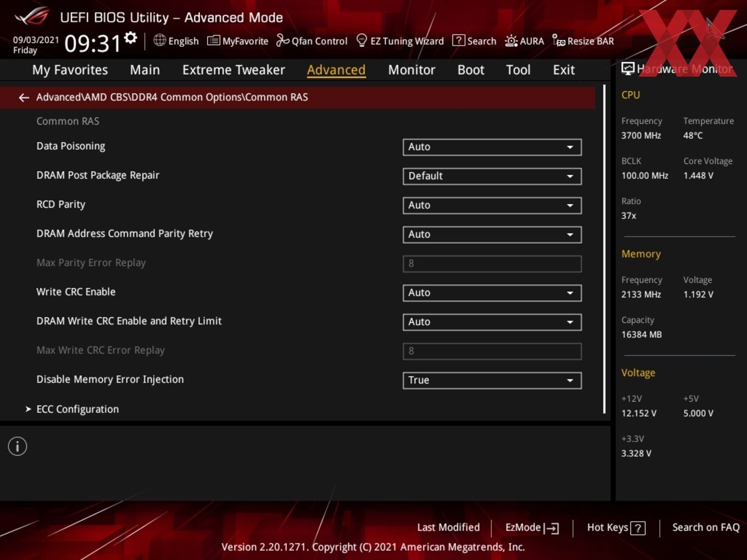747x560 pixels.
Task: Click the information circle icon
Action: [x=18, y=446]
